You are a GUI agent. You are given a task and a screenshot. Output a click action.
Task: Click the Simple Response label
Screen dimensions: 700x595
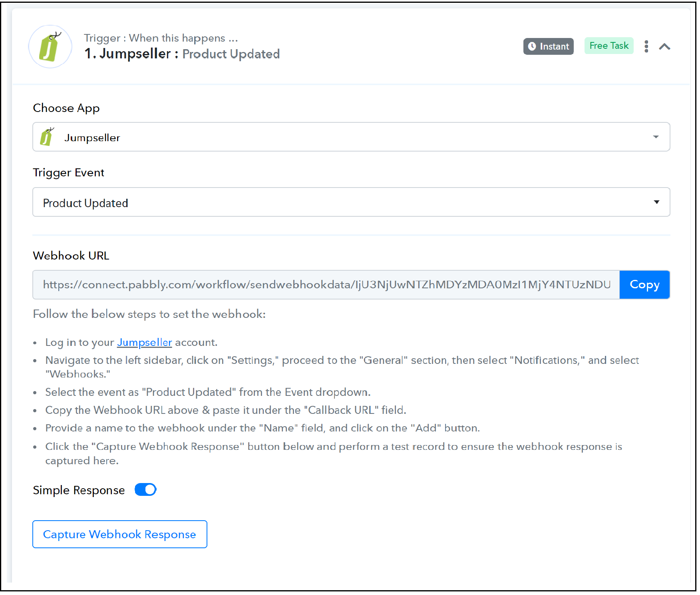[79, 490]
